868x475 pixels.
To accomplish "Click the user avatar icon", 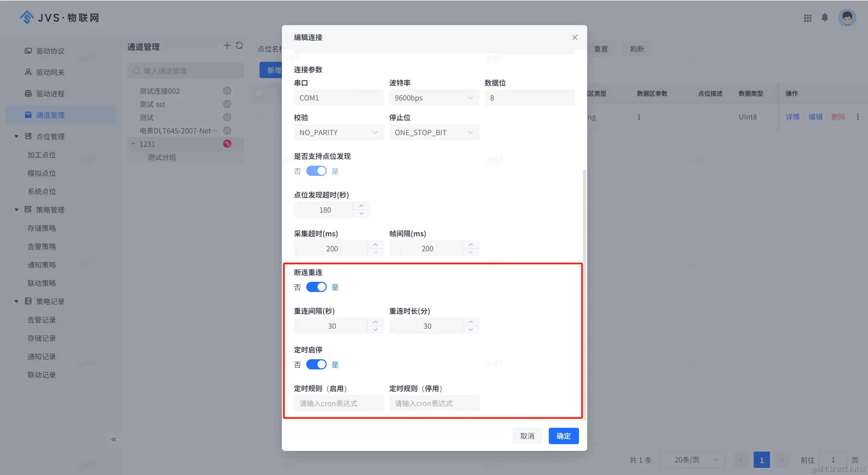I will 847,18.
